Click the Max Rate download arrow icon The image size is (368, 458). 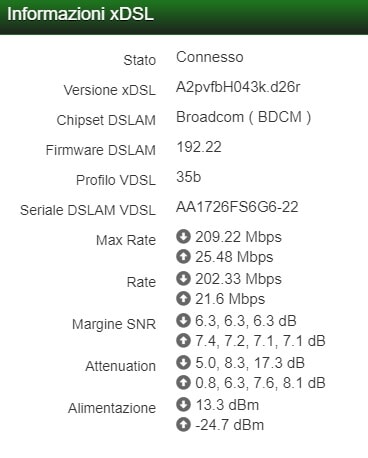coord(183,237)
